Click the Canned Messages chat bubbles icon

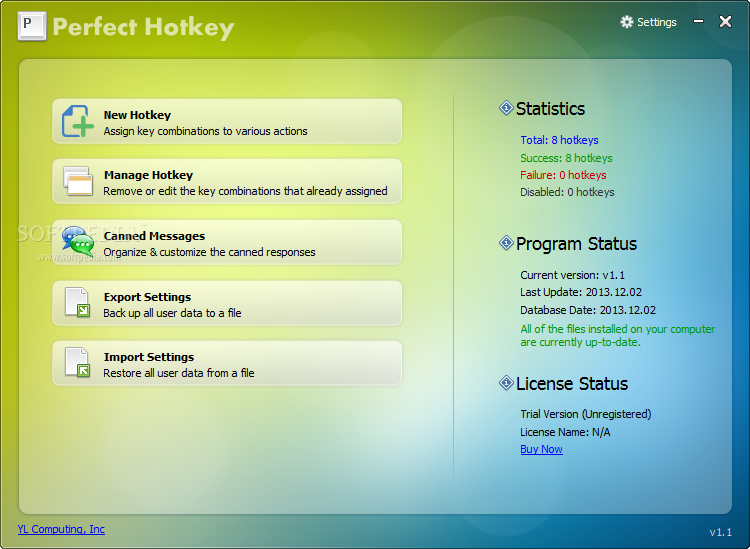pos(78,242)
